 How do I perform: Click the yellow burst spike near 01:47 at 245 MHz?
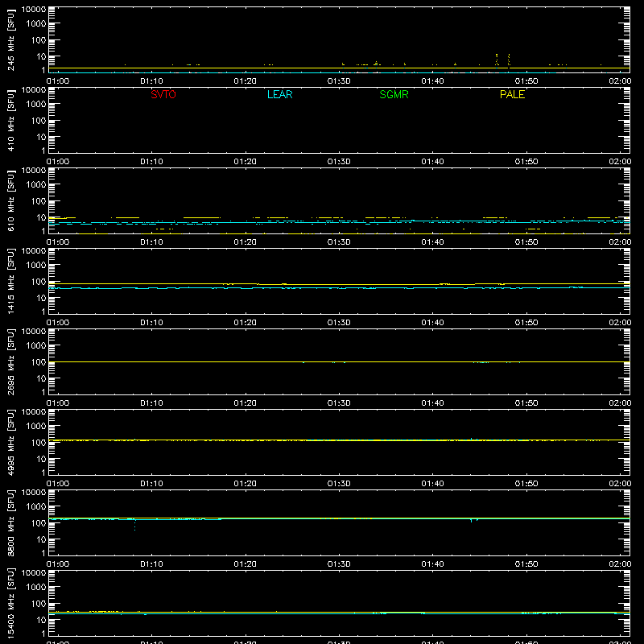(497, 60)
